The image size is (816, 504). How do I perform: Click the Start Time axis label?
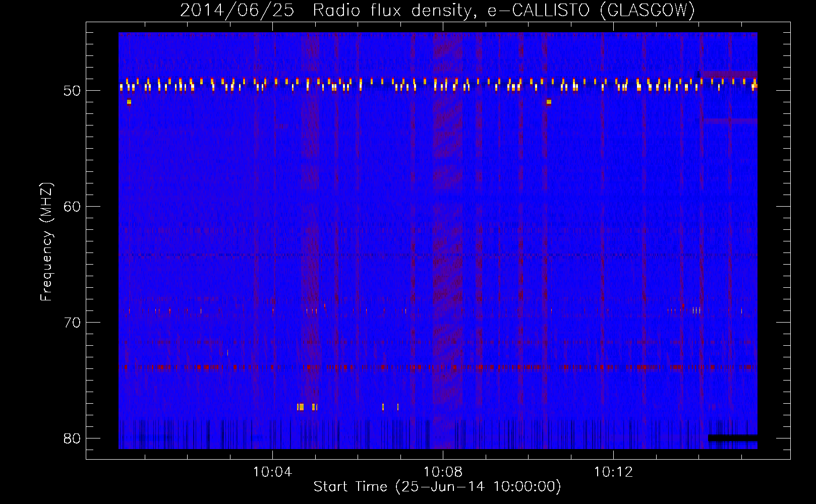[437, 487]
